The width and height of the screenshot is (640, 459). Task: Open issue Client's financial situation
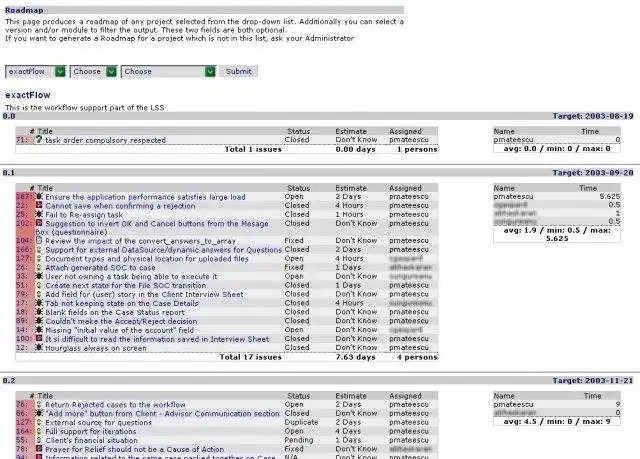point(91,440)
